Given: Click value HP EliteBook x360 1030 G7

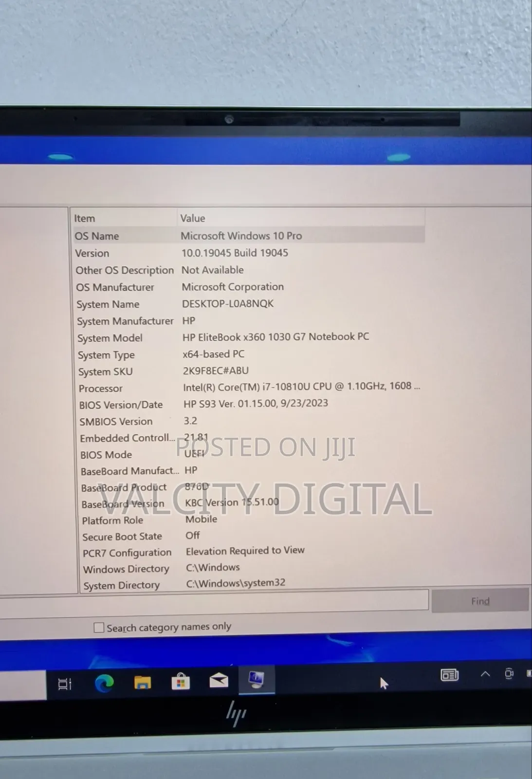Looking at the screenshot, I should tap(275, 337).
